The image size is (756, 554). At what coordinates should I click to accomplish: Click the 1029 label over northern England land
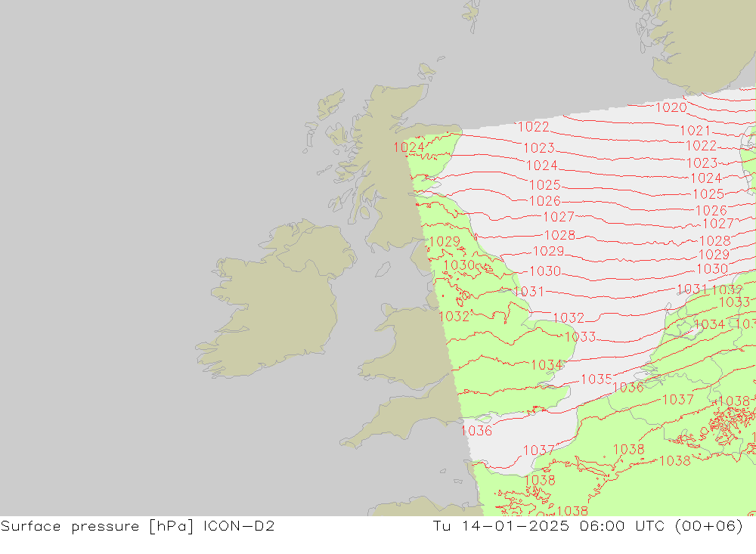(x=445, y=241)
